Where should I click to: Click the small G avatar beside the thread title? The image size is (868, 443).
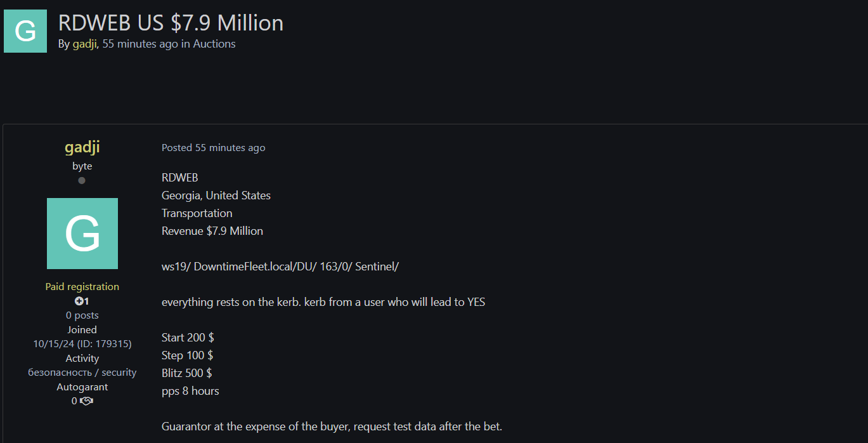(25, 31)
